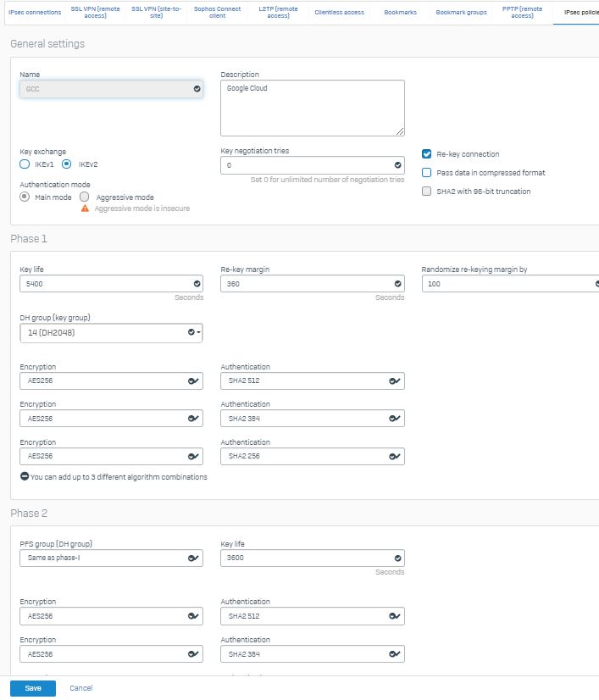This screenshot has height=700, width=599.
Task: Click the check icon in Key negotiation tries
Action: [x=397, y=165]
